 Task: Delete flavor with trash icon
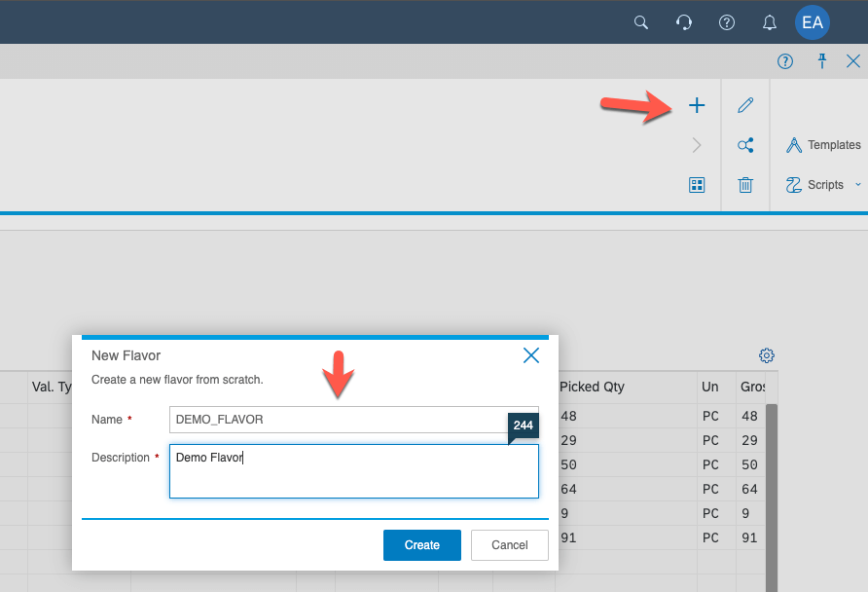point(745,185)
